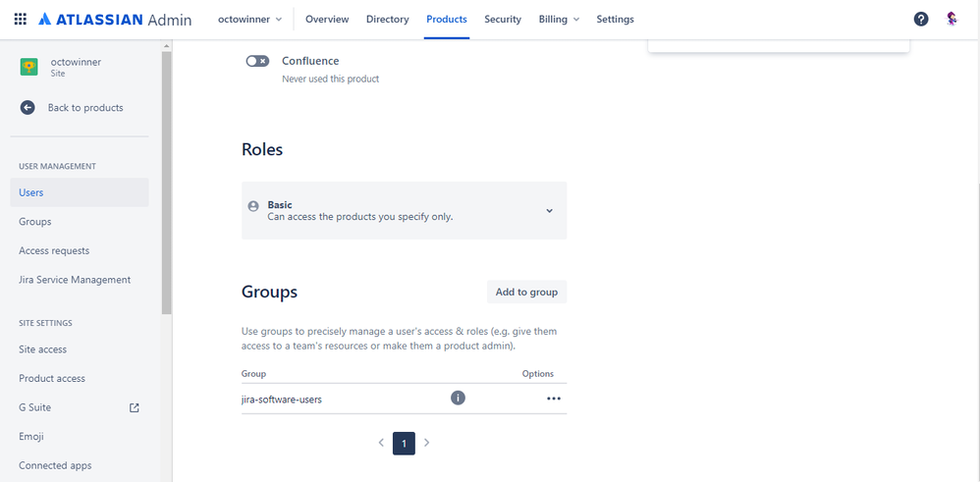
Task: Open the octowinner organization dropdown
Action: 250,20
